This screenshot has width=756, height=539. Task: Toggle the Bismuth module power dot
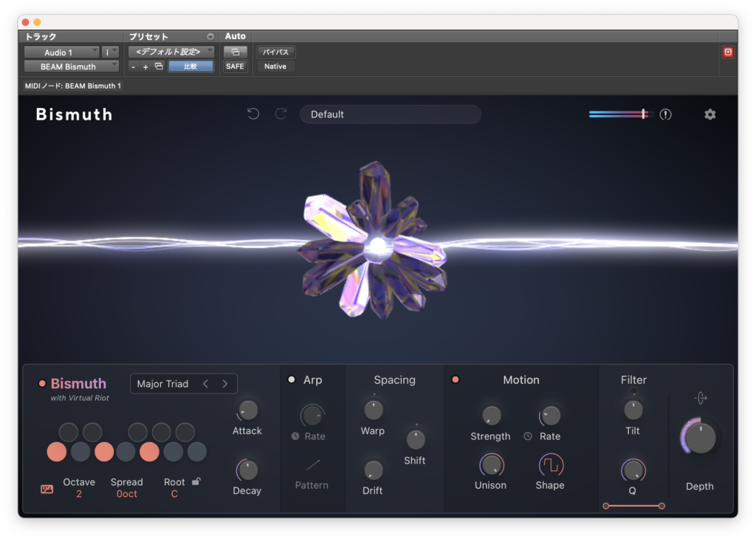point(42,383)
